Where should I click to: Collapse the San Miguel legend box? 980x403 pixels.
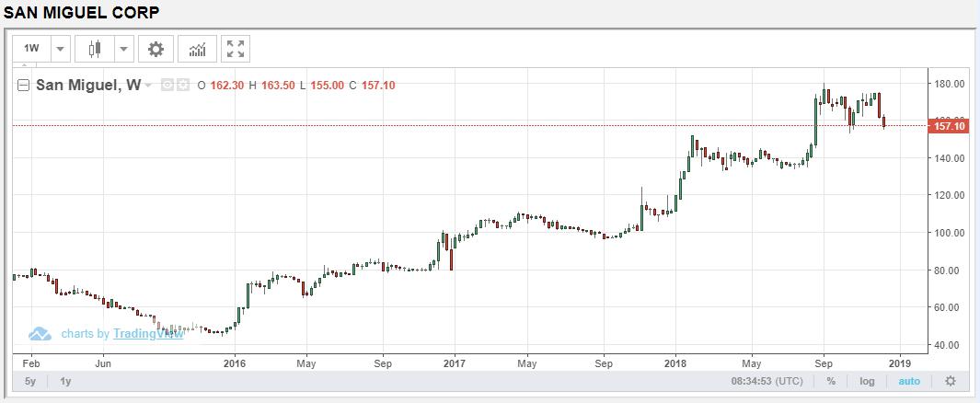point(24,86)
